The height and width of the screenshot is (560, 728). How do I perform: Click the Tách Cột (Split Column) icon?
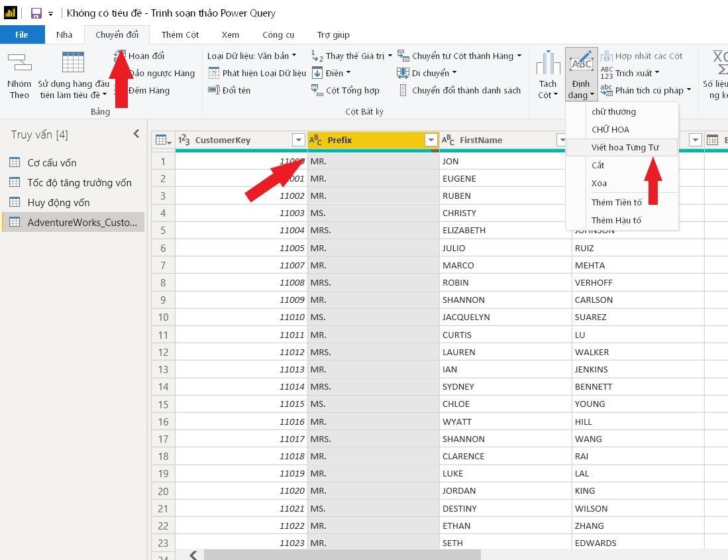(x=548, y=64)
